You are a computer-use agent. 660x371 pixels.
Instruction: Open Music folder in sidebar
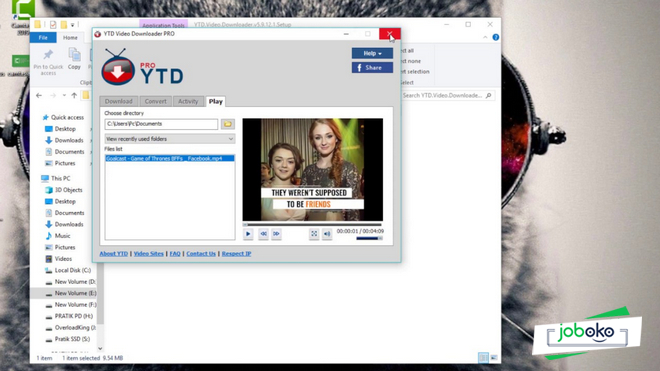58,236
